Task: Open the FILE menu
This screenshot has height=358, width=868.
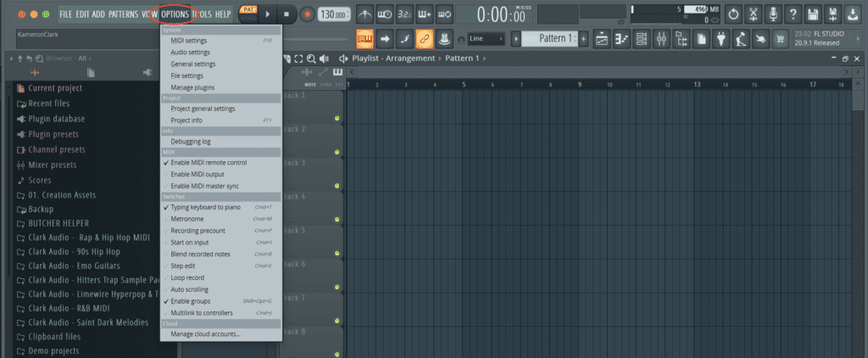Action: [66, 14]
